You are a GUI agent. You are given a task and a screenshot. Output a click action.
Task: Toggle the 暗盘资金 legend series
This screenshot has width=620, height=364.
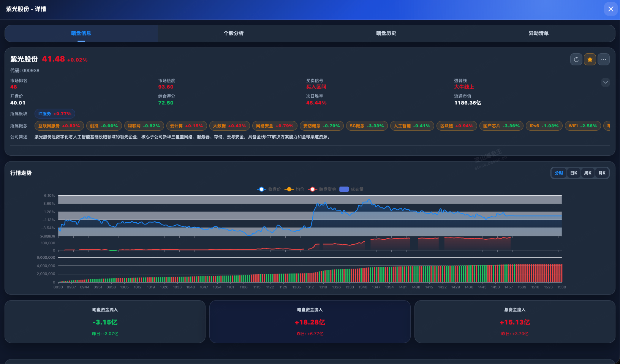point(322,189)
